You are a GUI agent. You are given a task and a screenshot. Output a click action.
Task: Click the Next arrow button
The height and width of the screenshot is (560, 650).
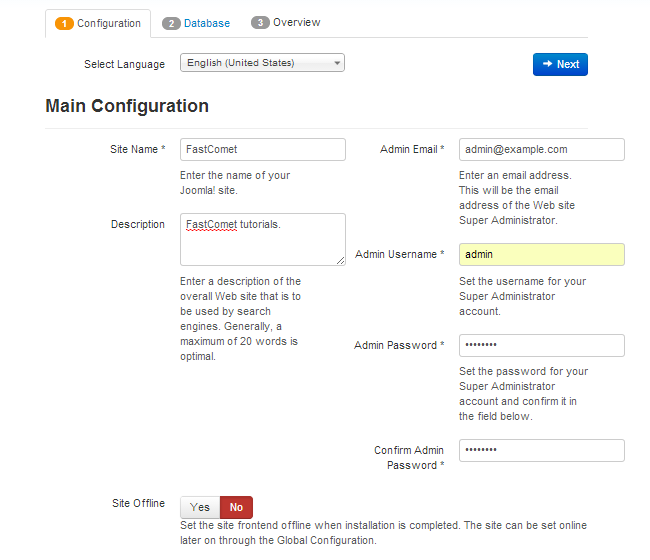click(x=560, y=64)
